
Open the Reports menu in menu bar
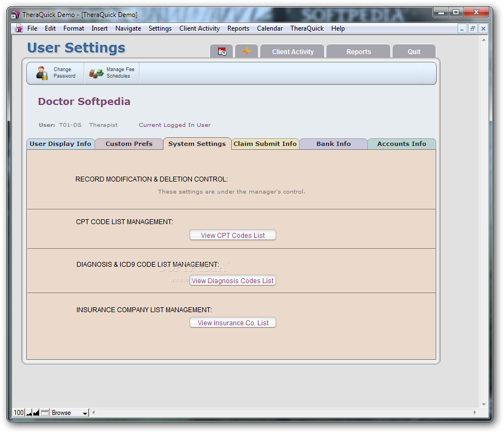[x=238, y=28]
